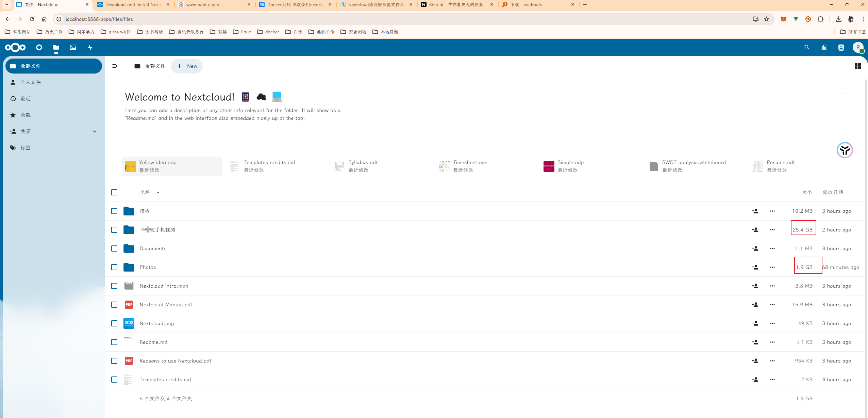This screenshot has height=418, width=868.
Task: Open the Activity lightning icon
Action: [90, 47]
